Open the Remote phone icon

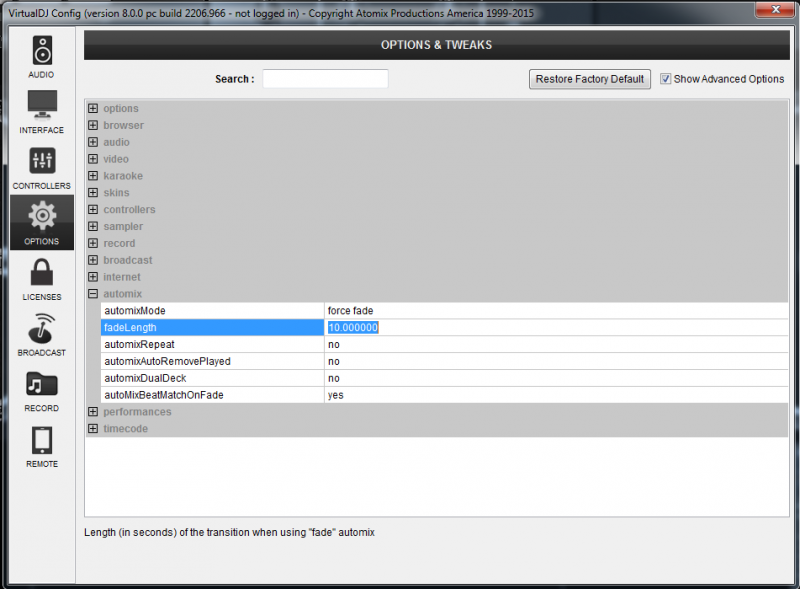pos(42,440)
